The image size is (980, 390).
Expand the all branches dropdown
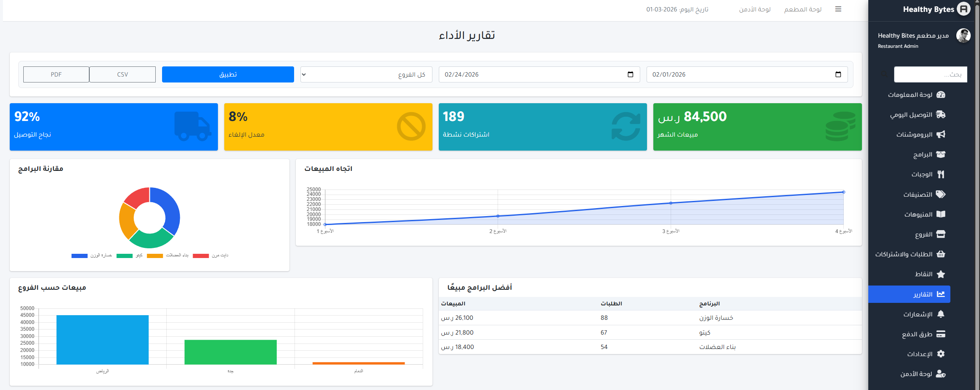point(366,74)
